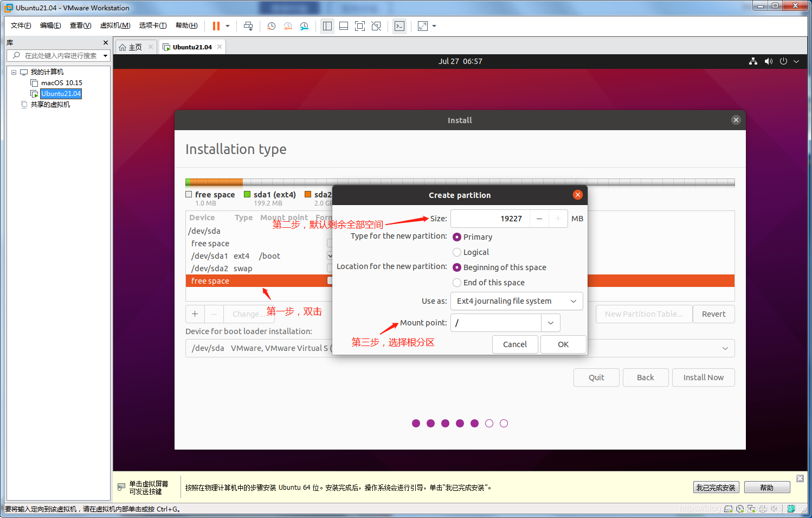Click the Ubuntu volume icon in top bar
Viewport: 812px width, 518px height.
(768, 61)
